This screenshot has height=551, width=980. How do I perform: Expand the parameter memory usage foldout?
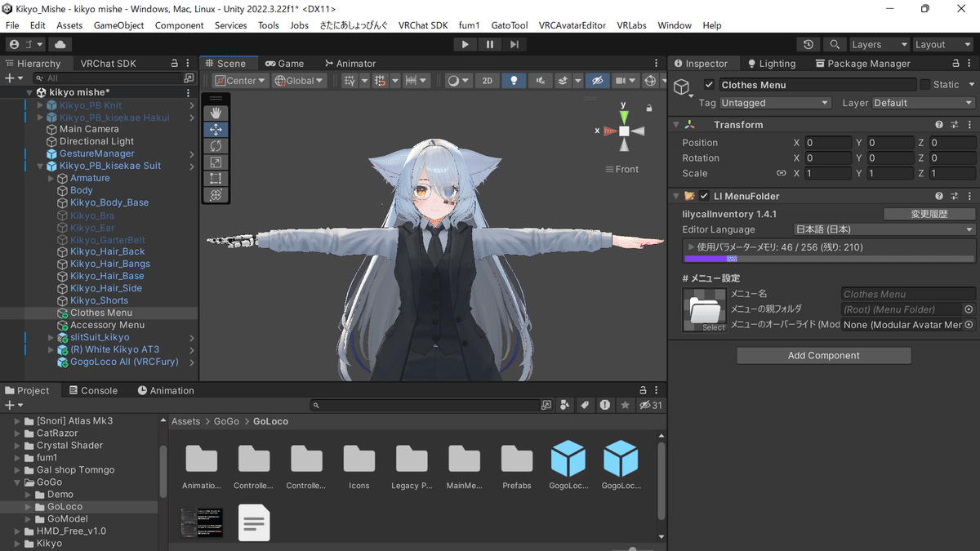692,247
